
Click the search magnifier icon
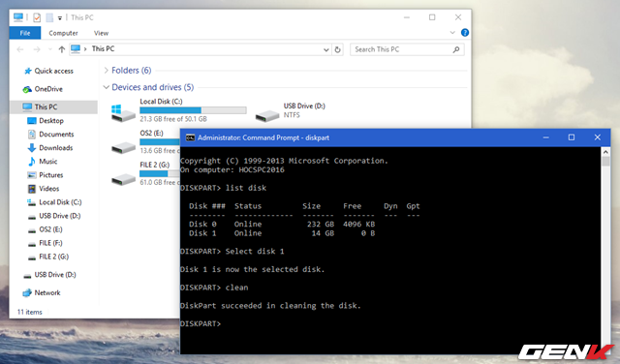[x=456, y=49]
